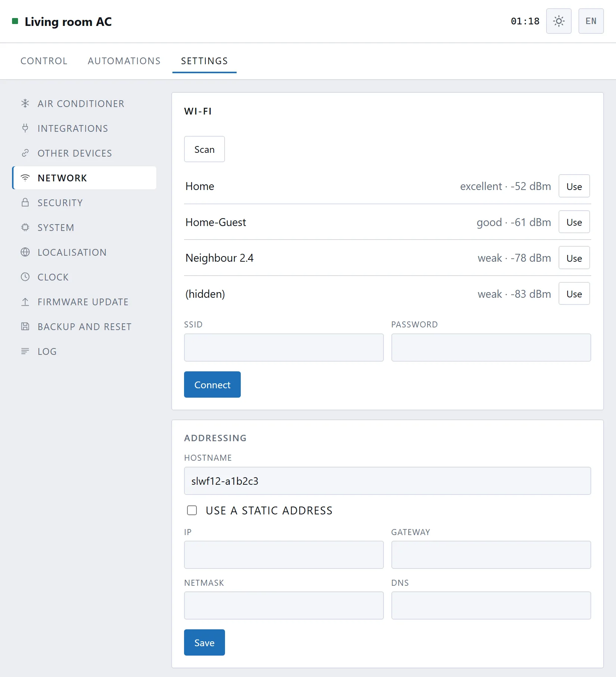
Task: Open the Automations tab
Action: coord(124,61)
